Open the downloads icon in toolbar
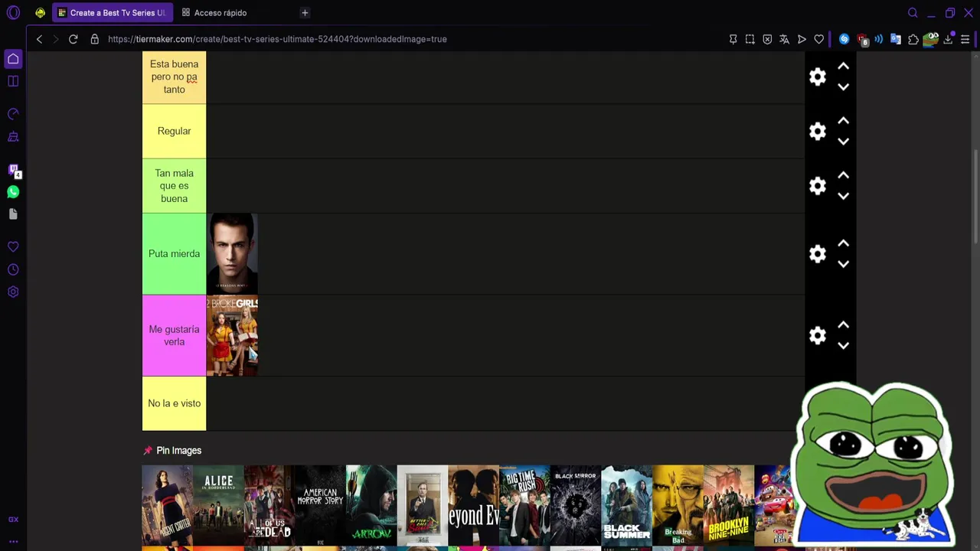 coord(948,39)
